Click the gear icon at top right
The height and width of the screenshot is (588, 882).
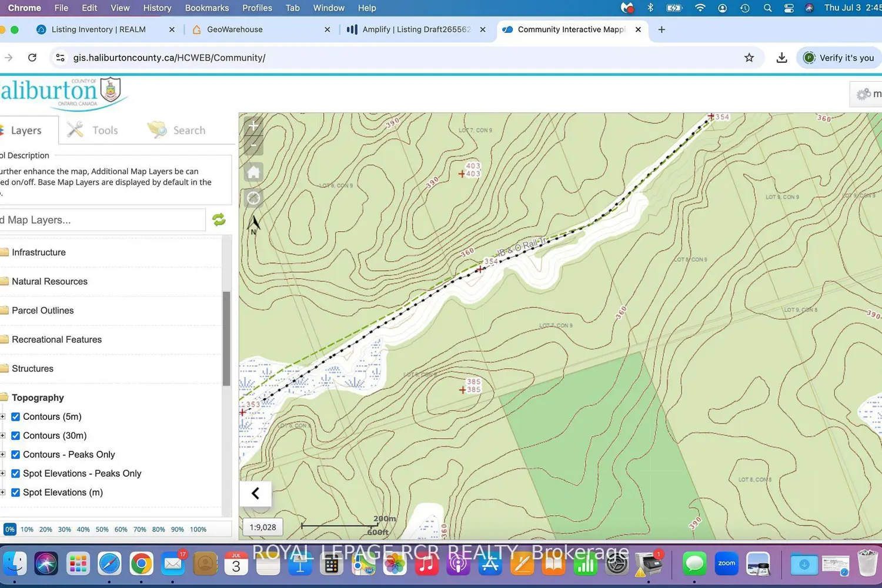(863, 94)
